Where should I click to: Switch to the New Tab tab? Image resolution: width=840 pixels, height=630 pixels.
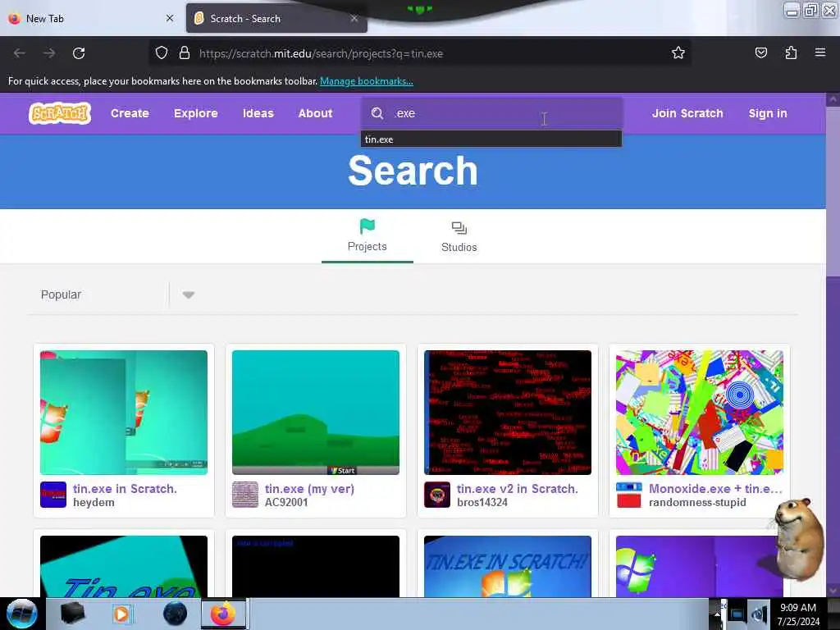(x=91, y=18)
